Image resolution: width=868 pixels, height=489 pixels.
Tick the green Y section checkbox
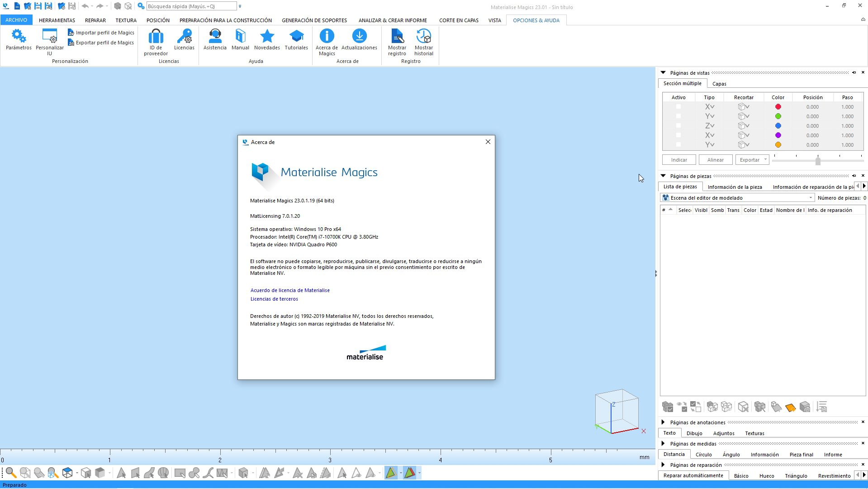pyautogui.click(x=678, y=116)
